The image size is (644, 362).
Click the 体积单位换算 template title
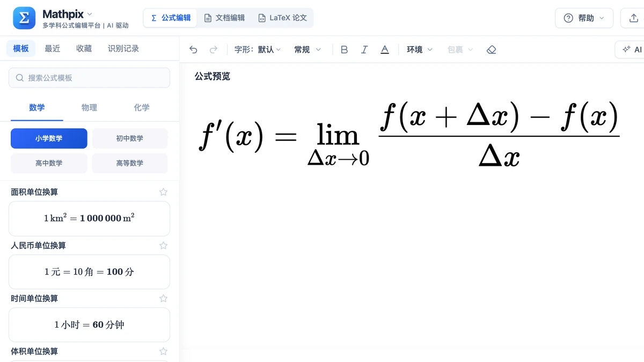34,351
